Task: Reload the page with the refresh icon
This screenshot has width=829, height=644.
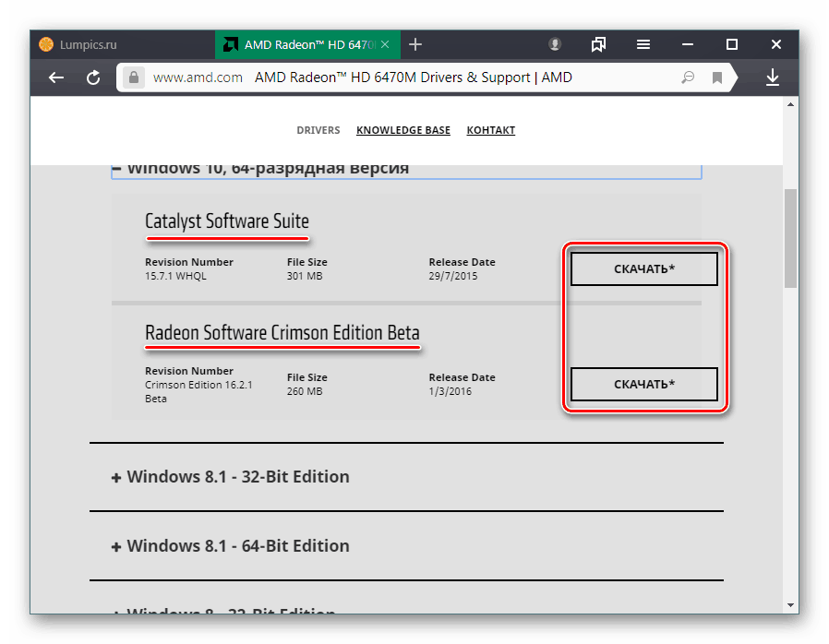Action: pos(93,78)
